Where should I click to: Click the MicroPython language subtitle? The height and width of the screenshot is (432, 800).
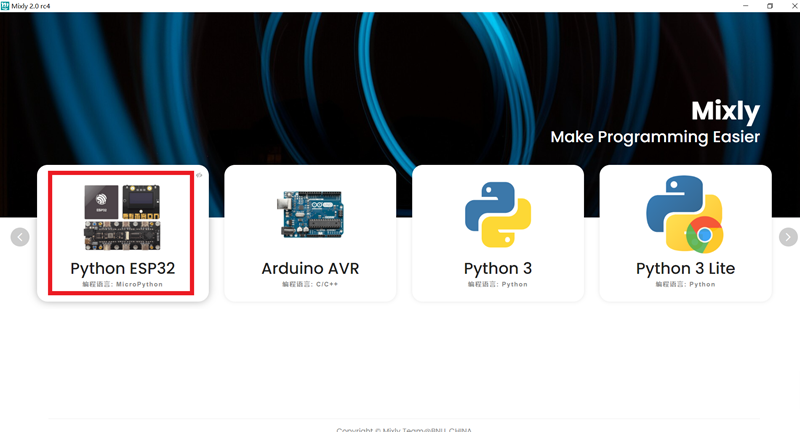(122, 285)
